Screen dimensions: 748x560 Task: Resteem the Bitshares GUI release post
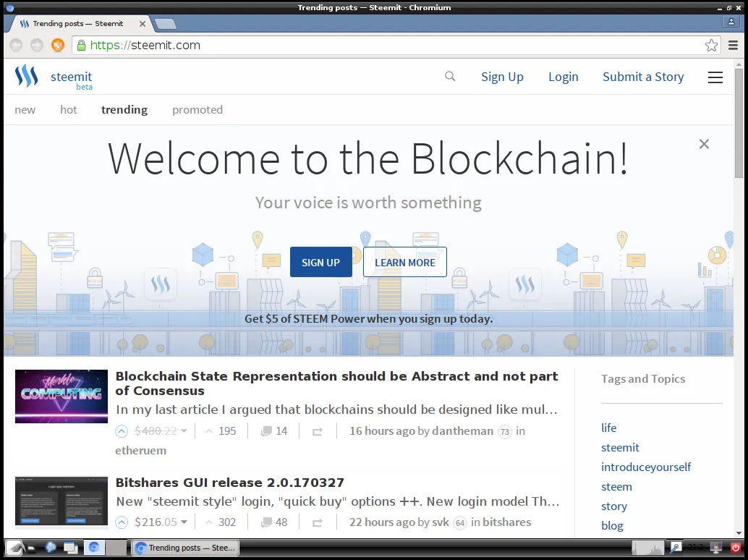coord(318,523)
